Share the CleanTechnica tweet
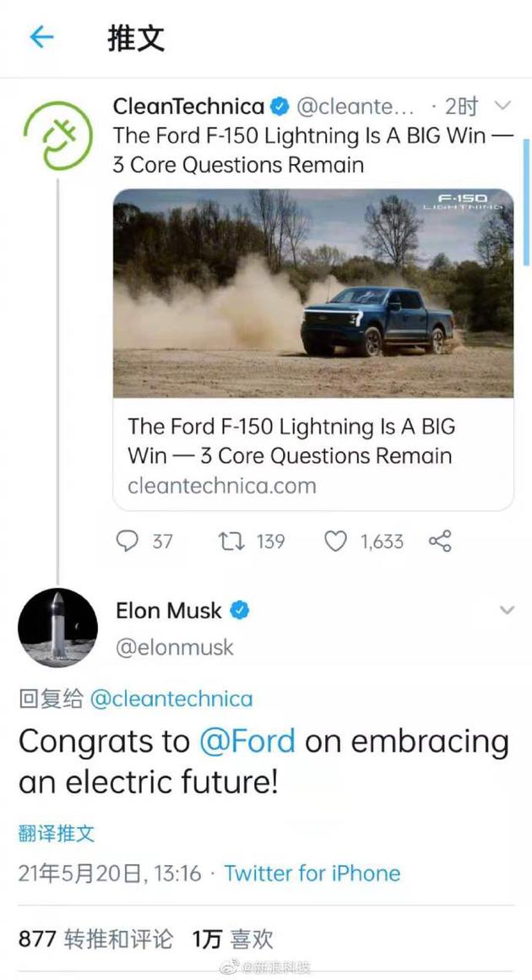 (440, 542)
